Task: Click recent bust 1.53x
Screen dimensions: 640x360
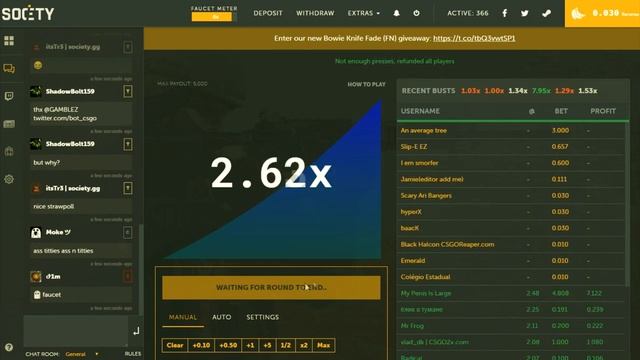Action: pyautogui.click(x=588, y=91)
